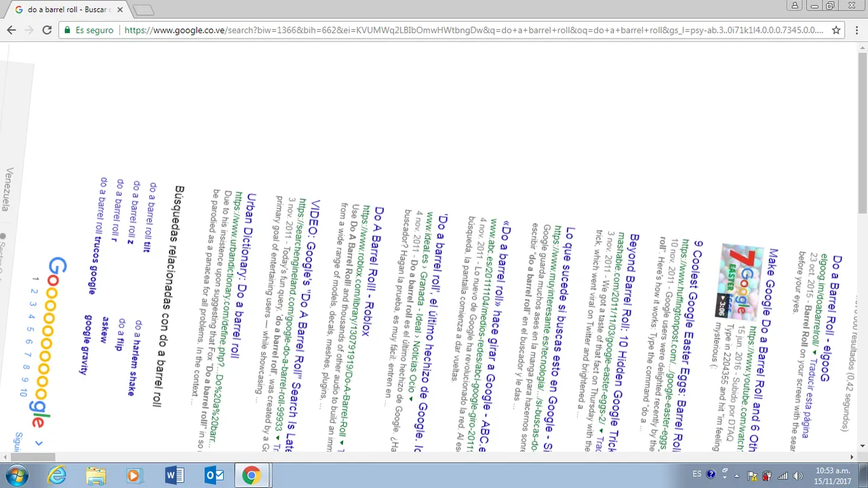Open 'Lo que sucede si buscas esto en Google' result
This screenshot has width=868, height=488.
[x=561, y=341]
